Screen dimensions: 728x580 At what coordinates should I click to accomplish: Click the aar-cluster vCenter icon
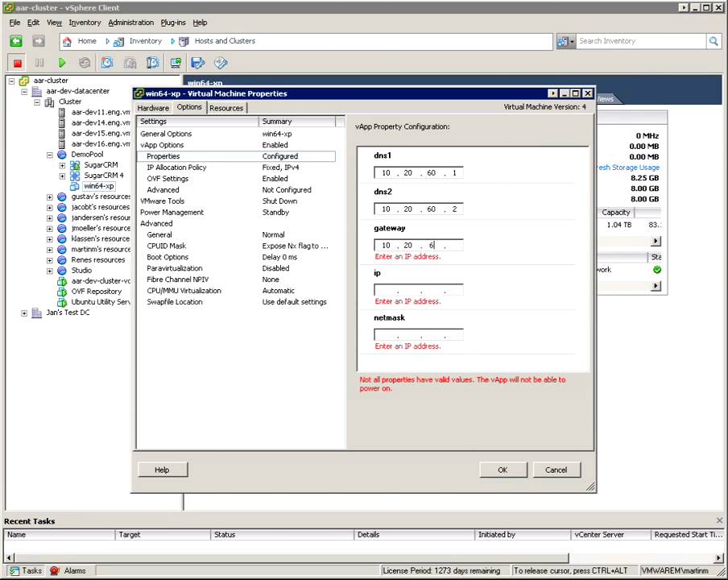[x=24, y=81]
